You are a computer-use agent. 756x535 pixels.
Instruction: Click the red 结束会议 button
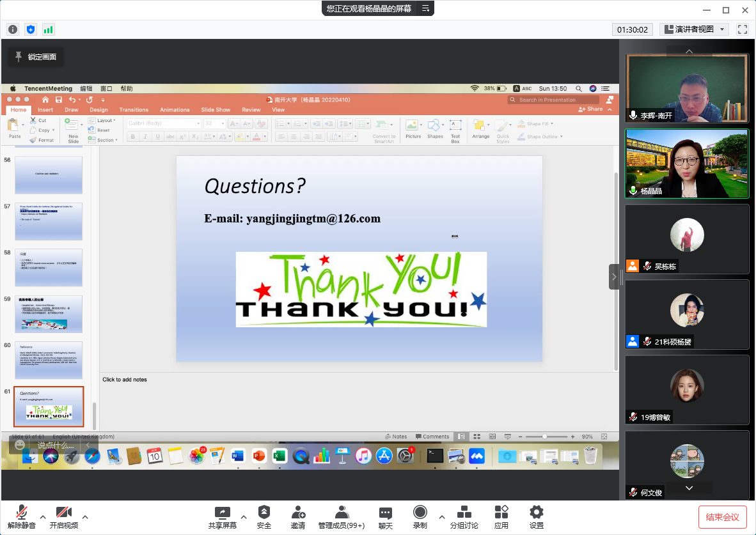click(x=722, y=517)
